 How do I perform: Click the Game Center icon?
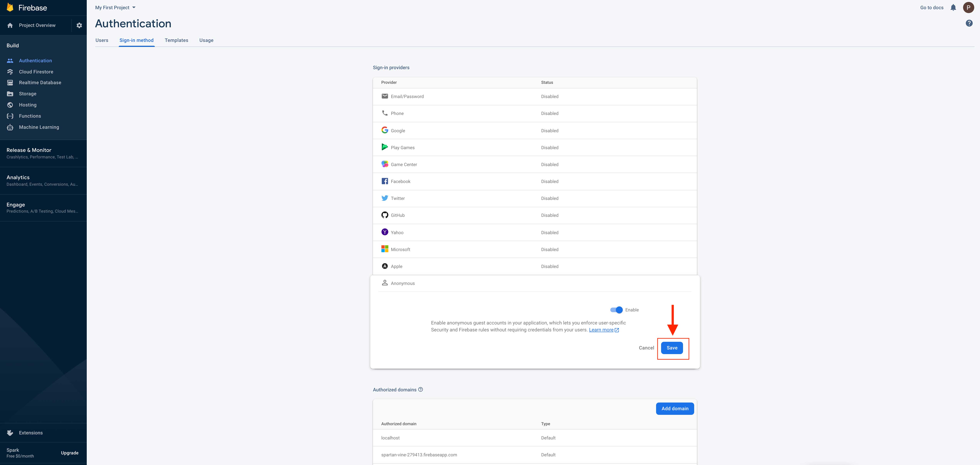coord(385,164)
